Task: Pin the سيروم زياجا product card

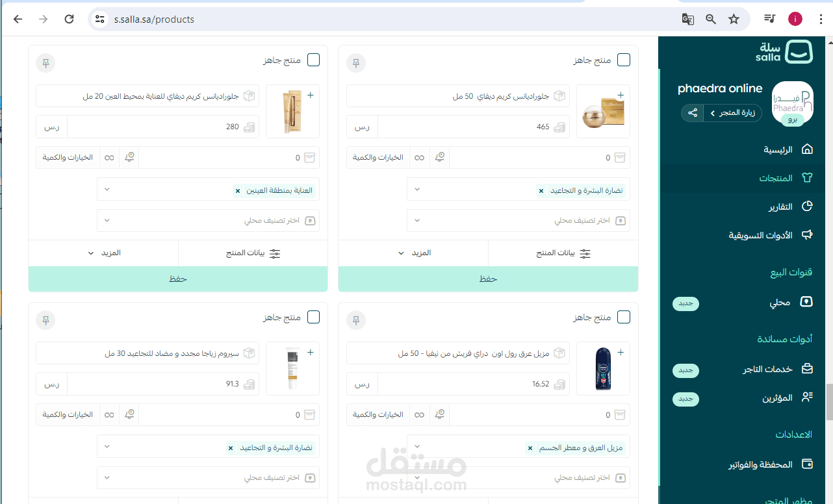Action: pos(45,320)
